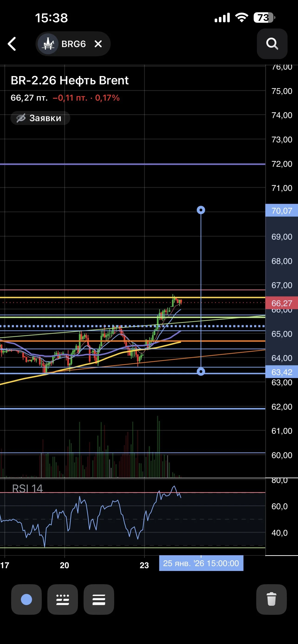Tap the 60,00 price axis label
The width and height of the screenshot is (298, 644).
click(282, 455)
